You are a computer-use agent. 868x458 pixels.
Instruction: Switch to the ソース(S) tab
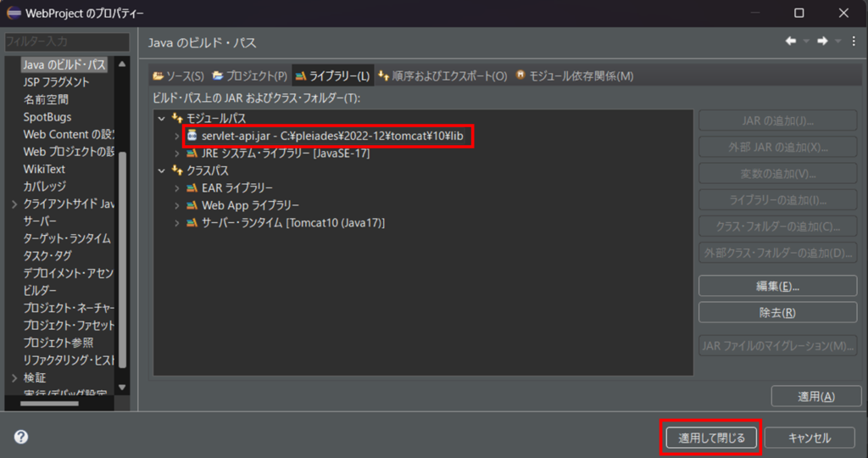178,75
